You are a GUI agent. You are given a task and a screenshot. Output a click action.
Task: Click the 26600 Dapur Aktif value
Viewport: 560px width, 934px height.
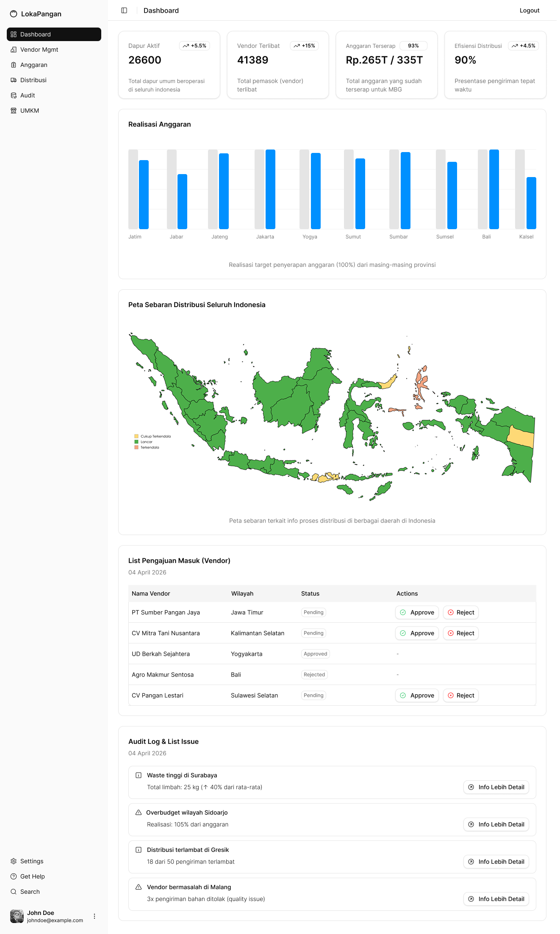[145, 60]
